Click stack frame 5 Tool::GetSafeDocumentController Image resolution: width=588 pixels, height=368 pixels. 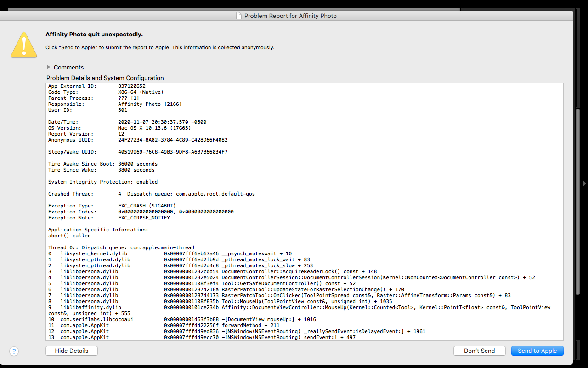click(x=202, y=283)
